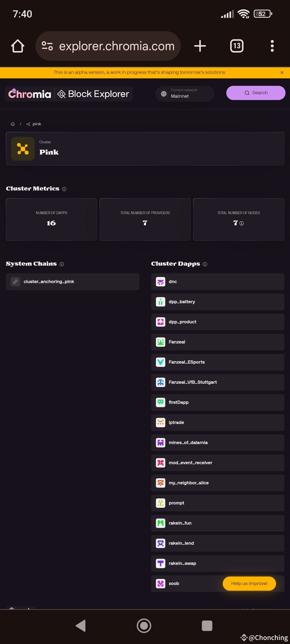This screenshot has width=290, height=644.
Task: Open the dpp_battery dapp entry
Action: coord(218,302)
